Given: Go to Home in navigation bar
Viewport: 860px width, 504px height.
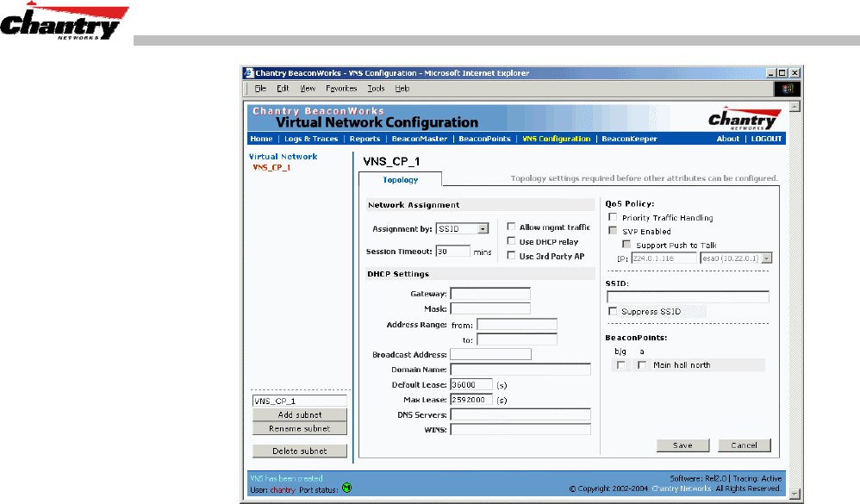Looking at the screenshot, I should (x=261, y=139).
